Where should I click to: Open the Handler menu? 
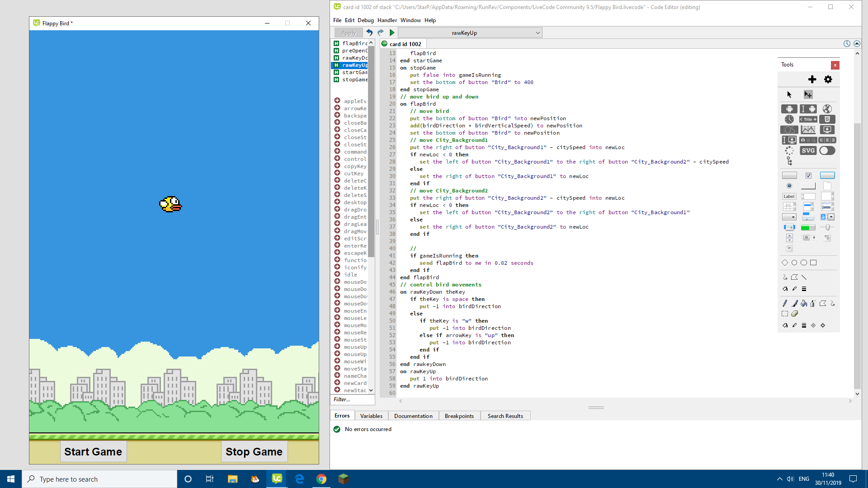387,20
